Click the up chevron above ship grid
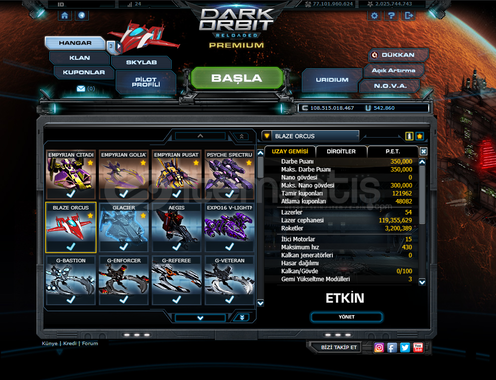This screenshot has width=496, height=380. pos(200,136)
